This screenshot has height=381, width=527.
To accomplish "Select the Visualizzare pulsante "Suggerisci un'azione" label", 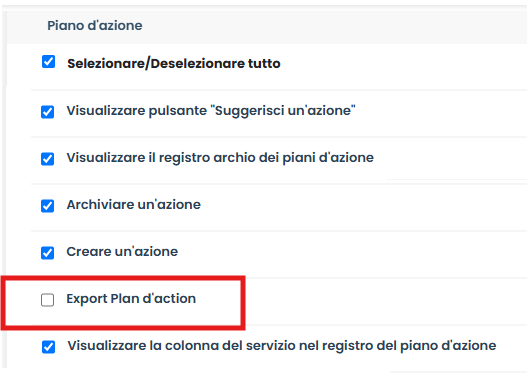I will [x=211, y=111].
